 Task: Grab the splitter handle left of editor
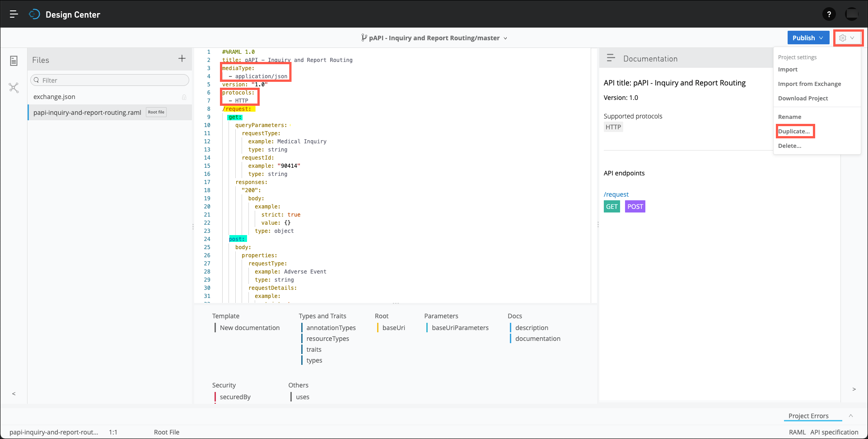coord(193,226)
